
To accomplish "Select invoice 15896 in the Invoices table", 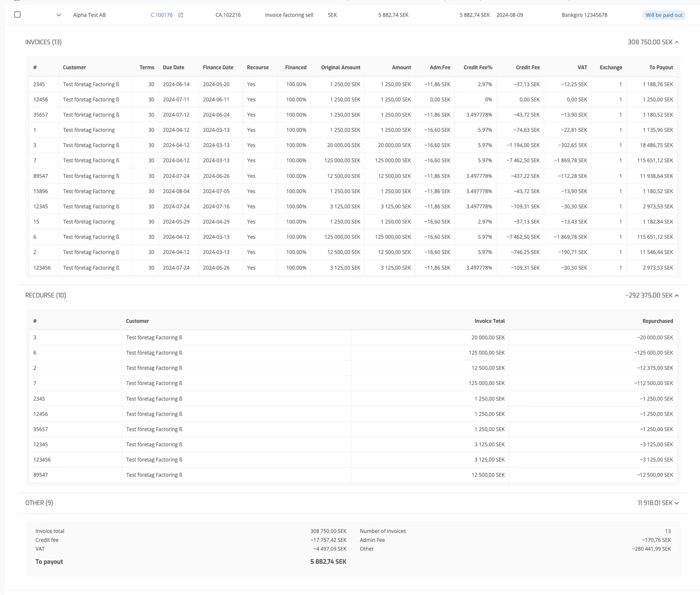I will pyautogui.click(x=41, y=192).
